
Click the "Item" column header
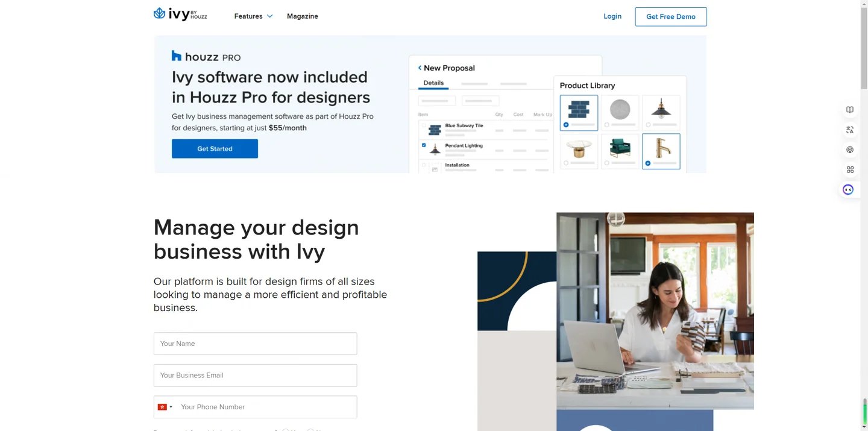(x=423, y=114)
